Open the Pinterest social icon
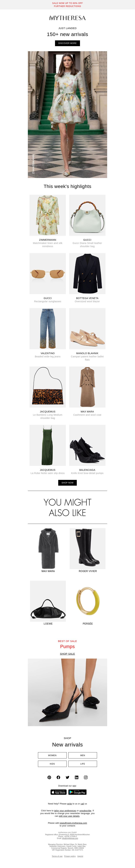This screenshot has width=135, height=868. click(49, 777)
